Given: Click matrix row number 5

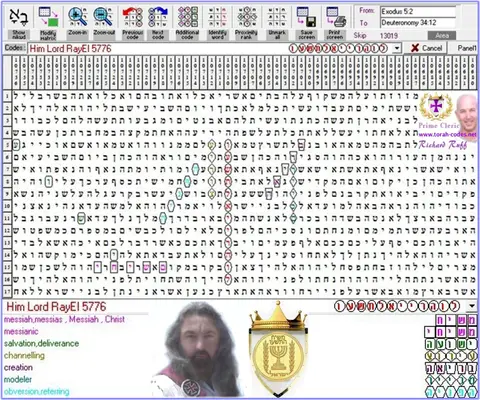Looking at the screenshot, I should click(x=7, y=145).
